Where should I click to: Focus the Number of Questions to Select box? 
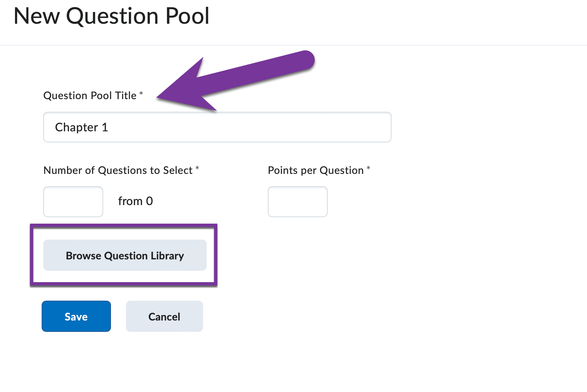click(x=73, y=202)
